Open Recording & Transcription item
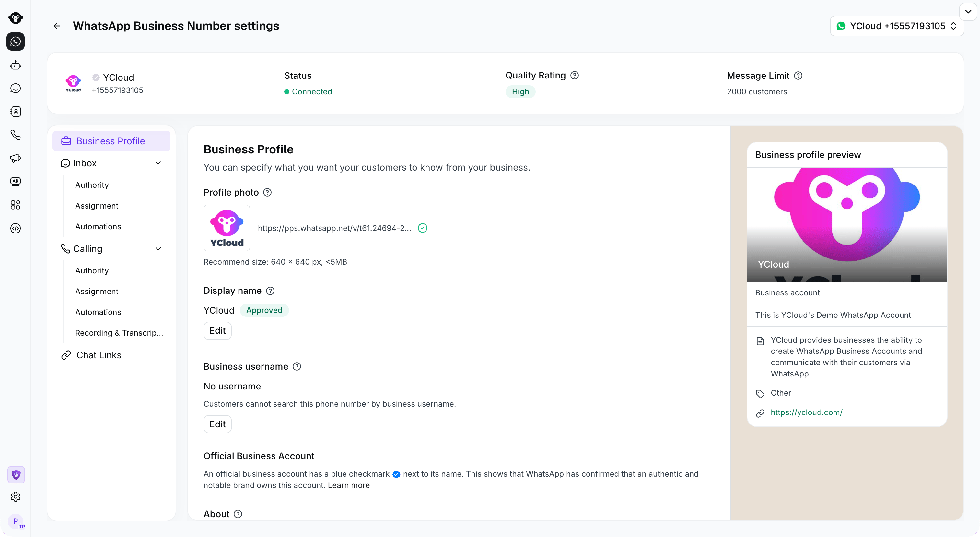Screen dimensions: 980x537 [x=119, y=333]
